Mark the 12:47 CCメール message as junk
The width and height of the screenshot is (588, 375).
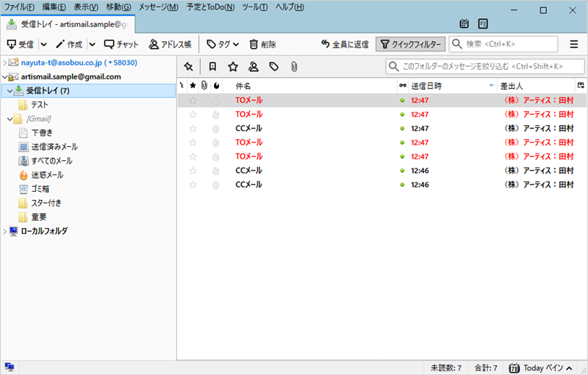[215, 129]
